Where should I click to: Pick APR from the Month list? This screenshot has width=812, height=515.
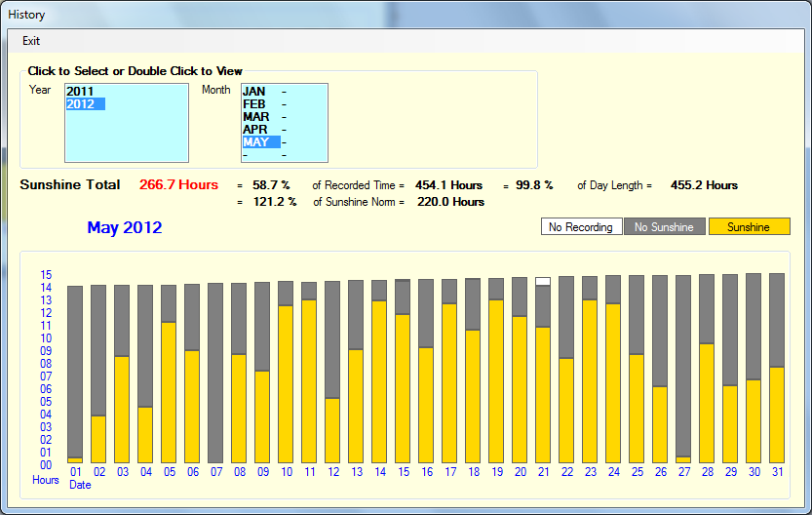(254, 130)
